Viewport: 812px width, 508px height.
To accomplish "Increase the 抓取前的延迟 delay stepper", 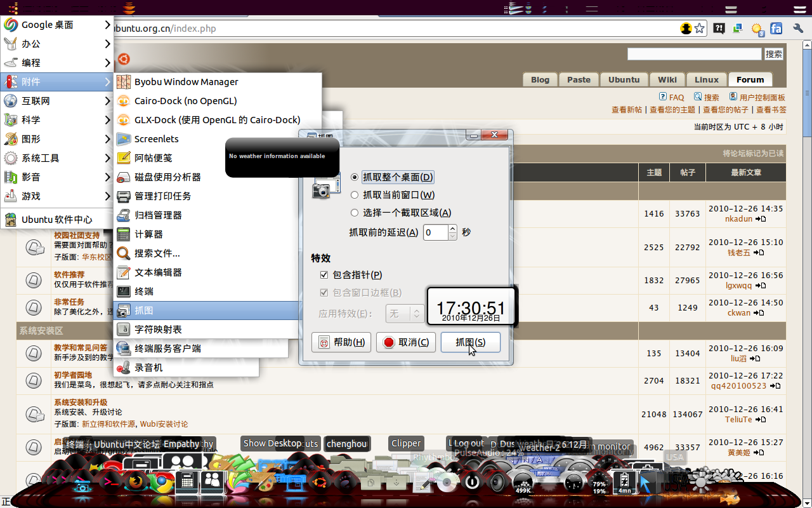I will [x=452, y=229].
